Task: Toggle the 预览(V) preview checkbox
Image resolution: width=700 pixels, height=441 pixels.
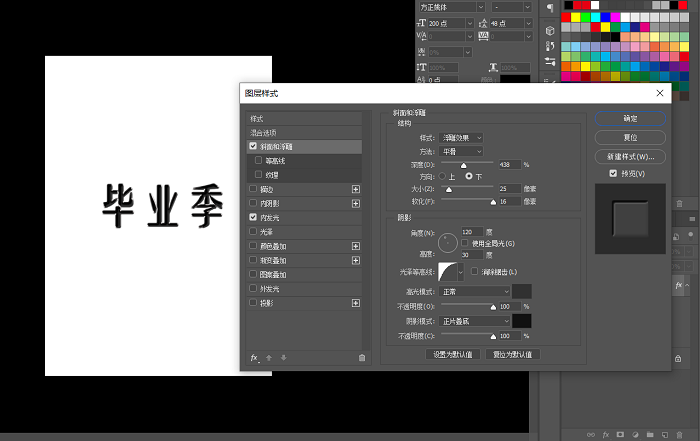Action: pos(613,173)
